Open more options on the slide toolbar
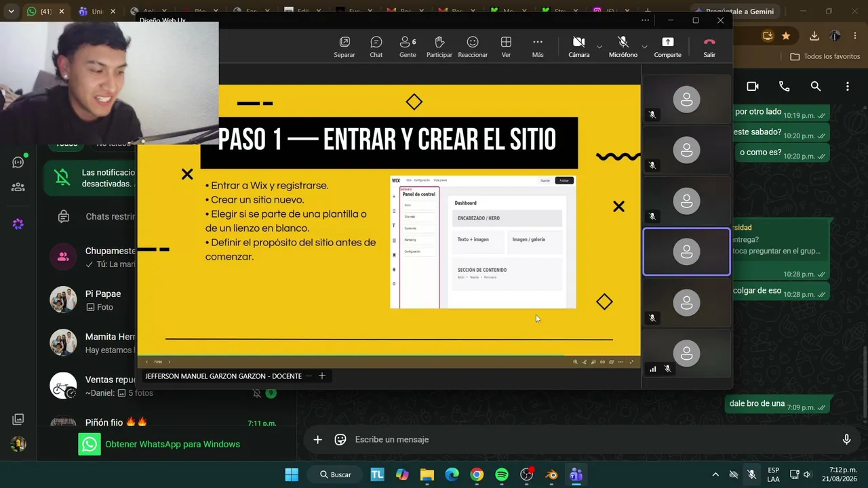868x488 pixels. coord(620,362)
